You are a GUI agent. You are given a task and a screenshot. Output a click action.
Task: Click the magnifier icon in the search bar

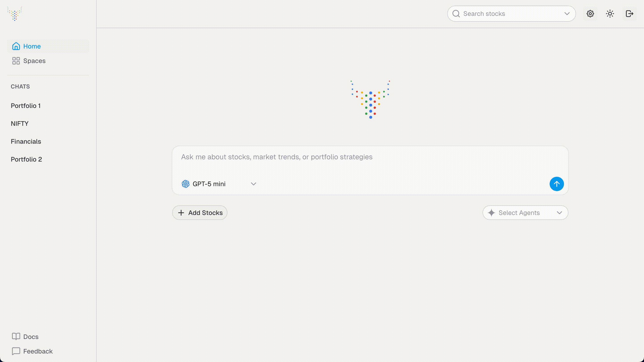click(456, 13)
